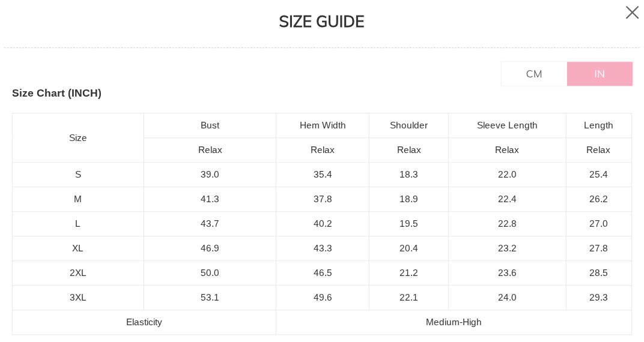Select the XL size row label
The width and height of the screenshot is (644, 342).
pyautogui.click(x=78, y=248)
